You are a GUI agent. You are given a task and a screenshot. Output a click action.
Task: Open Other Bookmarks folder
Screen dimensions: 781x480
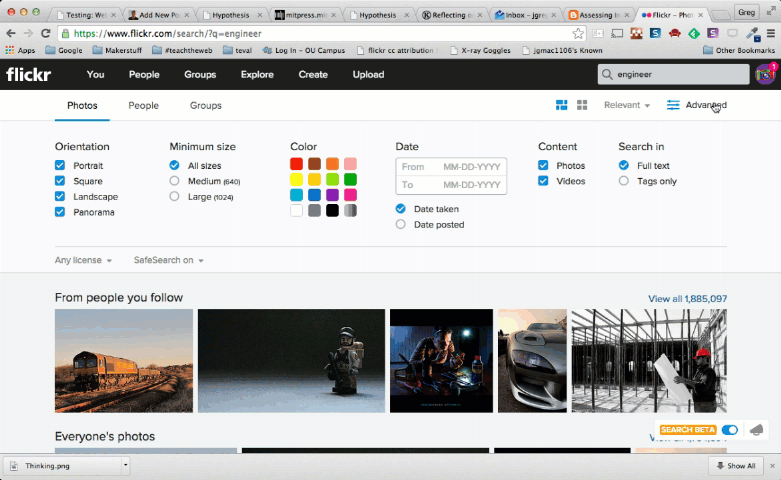[x=739, y=50]
